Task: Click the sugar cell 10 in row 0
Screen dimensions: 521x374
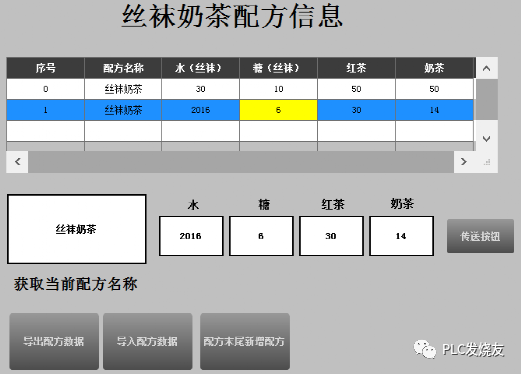Action: pyautogui.click(x=278, y=89)
